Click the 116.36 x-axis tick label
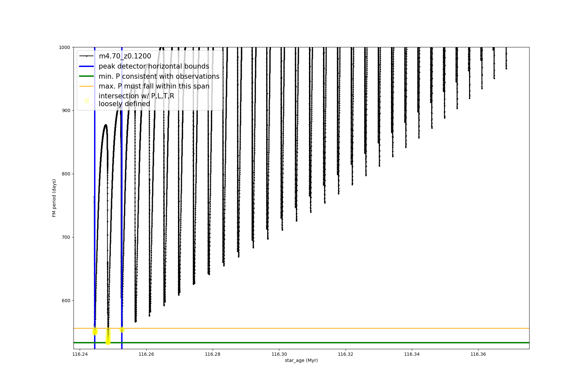 point(478,354)
